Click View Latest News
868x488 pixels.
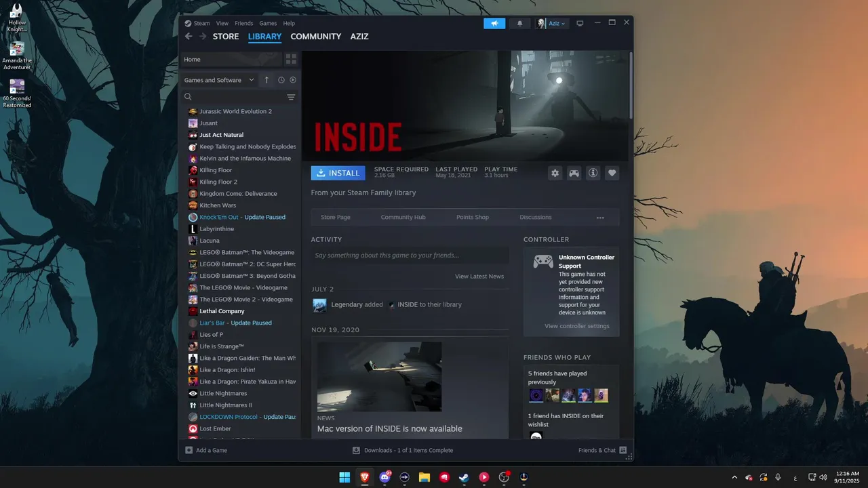pyautogui.click(x=479, y=277)
